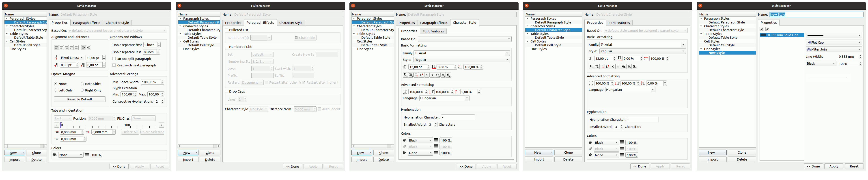Click add line icon above Solid Line list
Image resolution: width=868 pixels, height=180 pixels.
pos(762,29)
